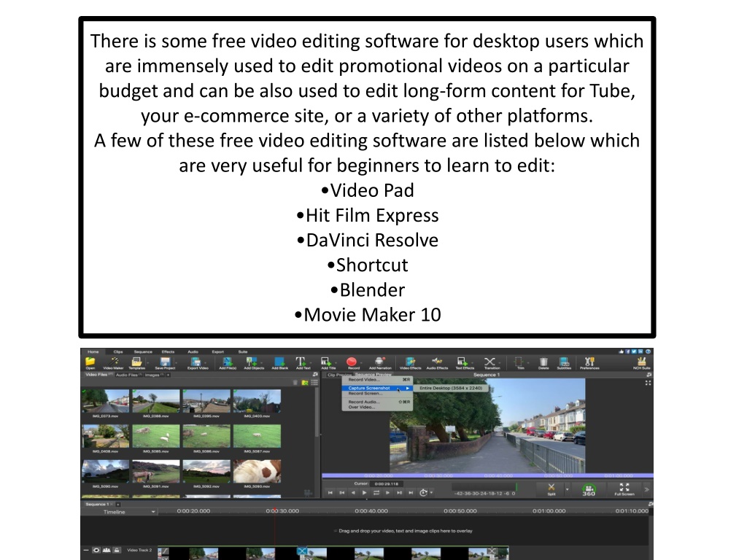Open the playback speed dropdown arrow
This screenshot has width=747, height=560.
pyautogui.click(x=431, y=492)
